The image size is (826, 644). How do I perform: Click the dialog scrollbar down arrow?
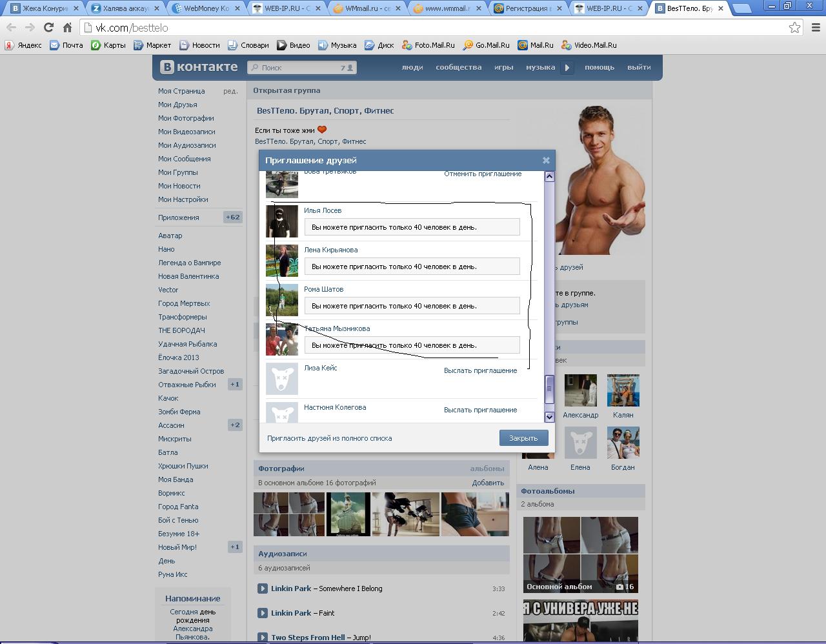pyautogui.click(x=549, y=417)
